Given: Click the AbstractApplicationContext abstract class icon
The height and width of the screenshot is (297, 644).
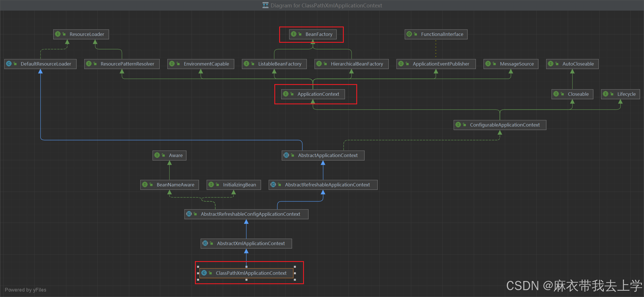Looking at the screenshot, I should click(286, 155).
